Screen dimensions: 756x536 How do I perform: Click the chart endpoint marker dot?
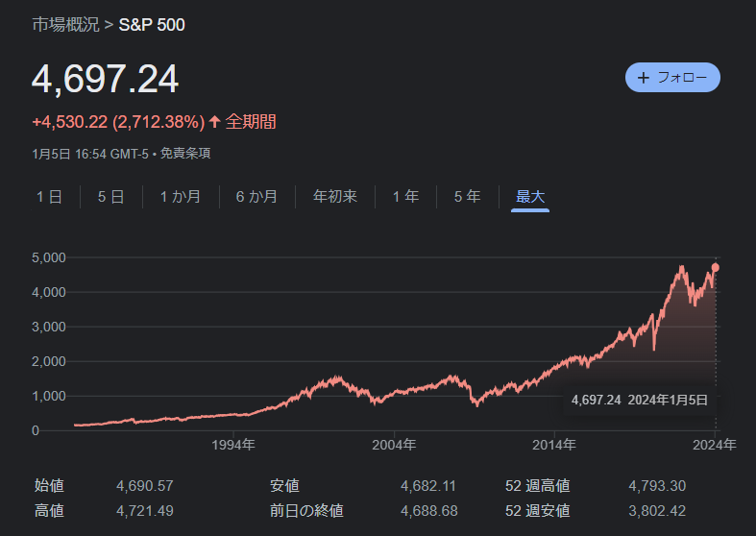coord(716,267)
